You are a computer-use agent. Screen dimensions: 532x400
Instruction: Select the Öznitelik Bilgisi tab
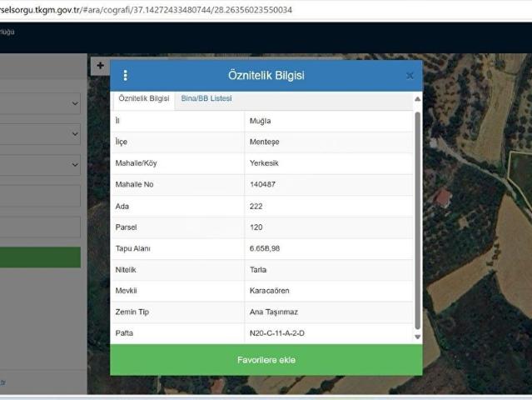click(144, 99)
